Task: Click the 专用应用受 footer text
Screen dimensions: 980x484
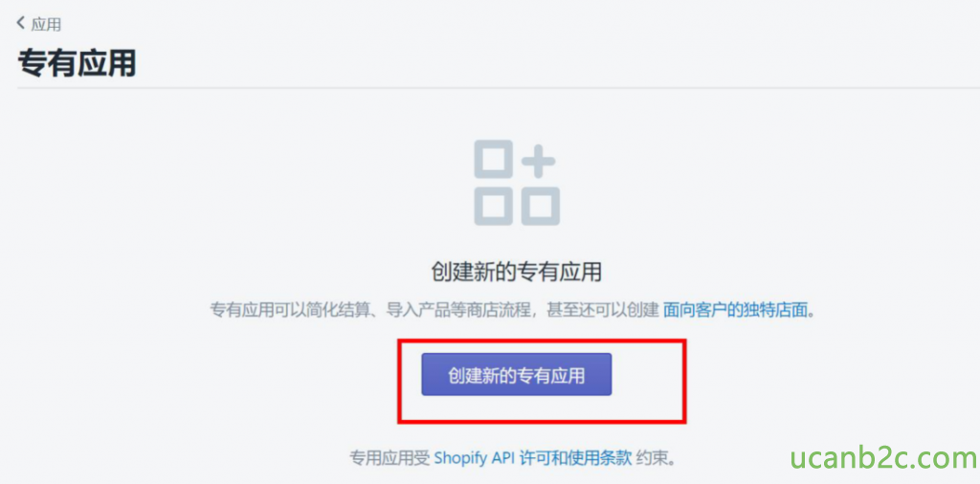Action: [x=390, y=458]
